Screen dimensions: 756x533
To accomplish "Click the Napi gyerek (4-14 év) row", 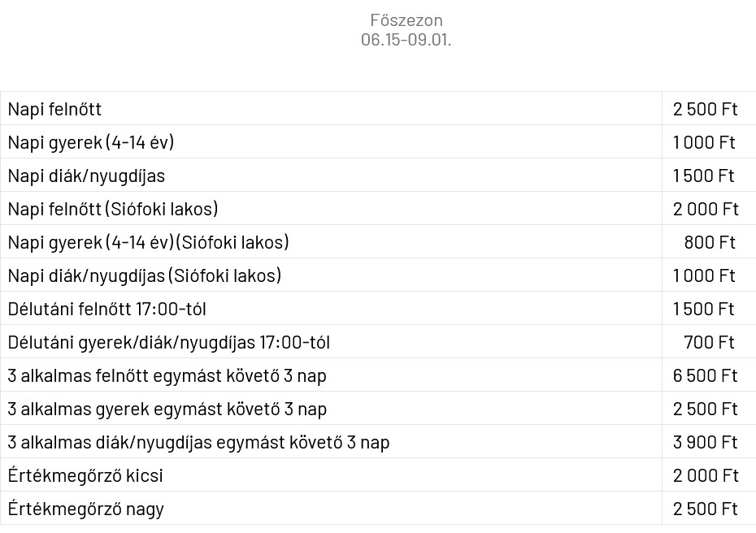I will (x=378, y=142).
